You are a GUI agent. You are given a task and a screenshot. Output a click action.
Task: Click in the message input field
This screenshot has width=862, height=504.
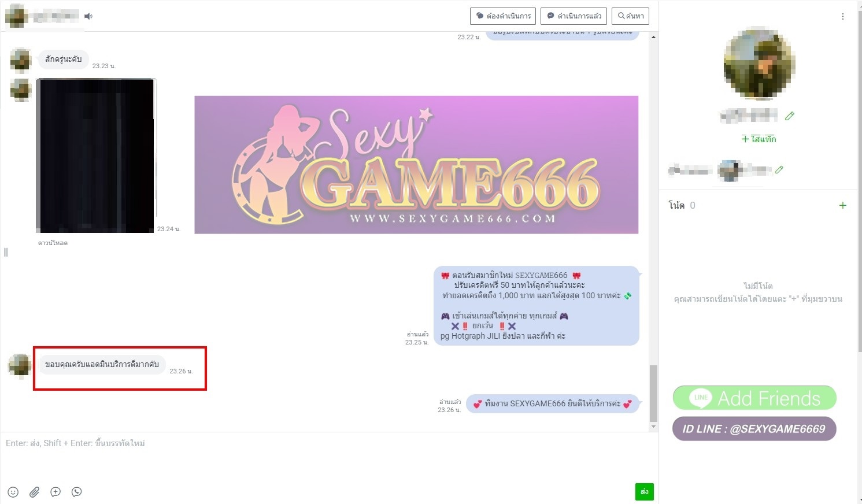(x=324, y=457)
